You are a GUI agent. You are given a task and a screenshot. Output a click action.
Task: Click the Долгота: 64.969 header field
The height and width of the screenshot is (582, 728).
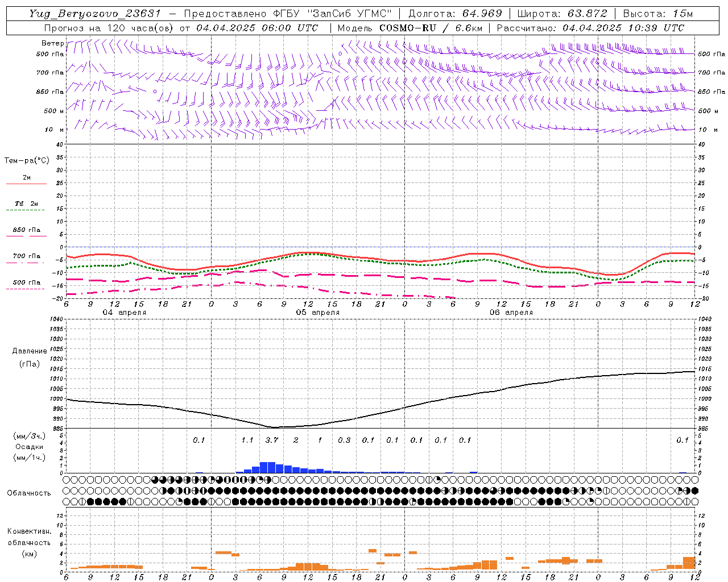pos(455,14)
